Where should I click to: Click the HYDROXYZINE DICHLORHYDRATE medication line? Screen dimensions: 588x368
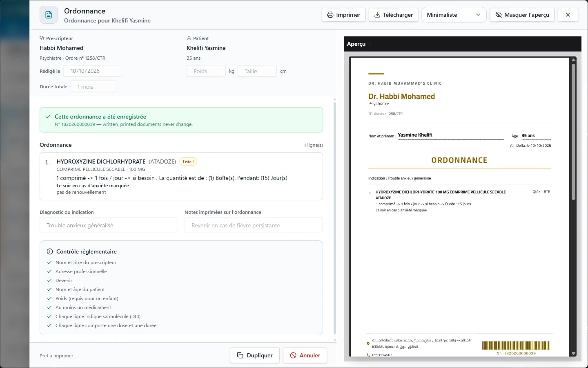181,176
